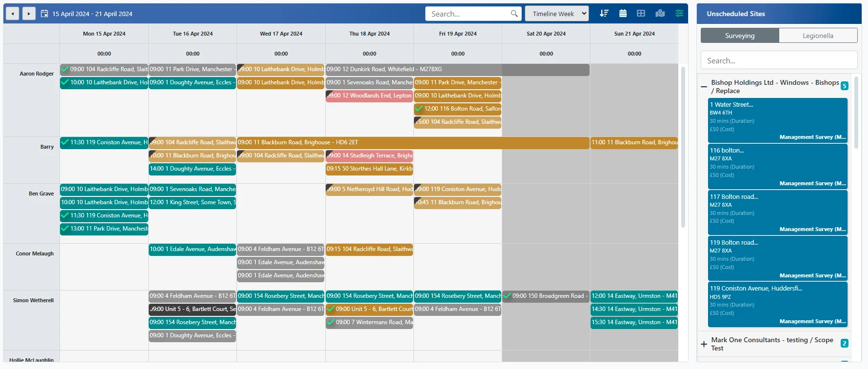Click the magnifier icon in scheduler search
The height and width of the screenshot is (369, 868).
[x=514, y=14]
